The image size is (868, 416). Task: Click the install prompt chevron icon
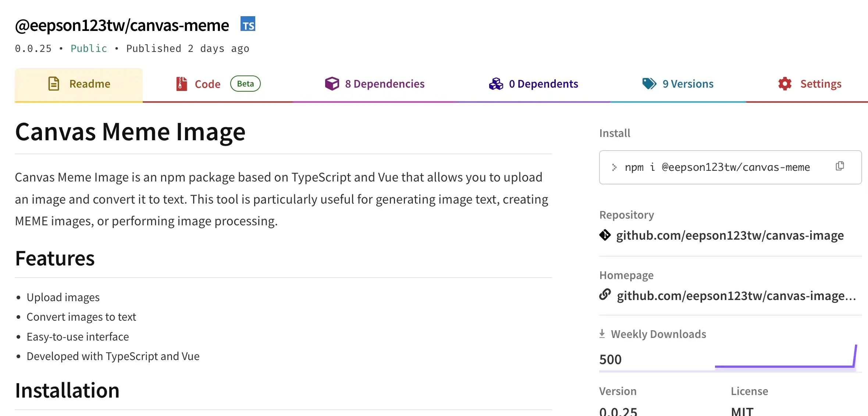pyautogui.click(x=614, y=168)
